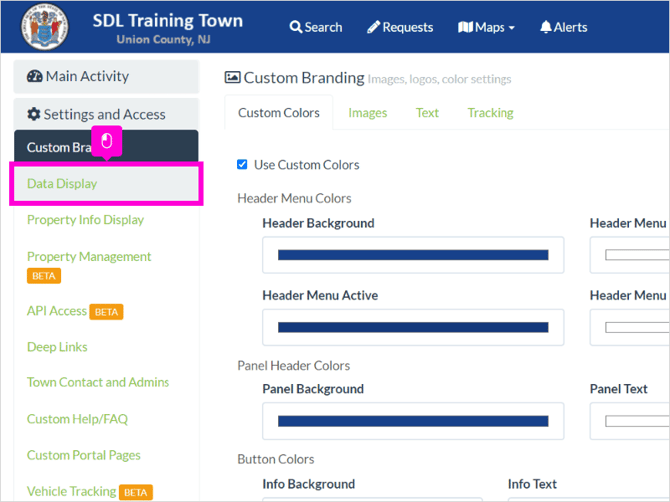
Task: Click the Main Activity dashboard gauge icon
Action: 35,76
